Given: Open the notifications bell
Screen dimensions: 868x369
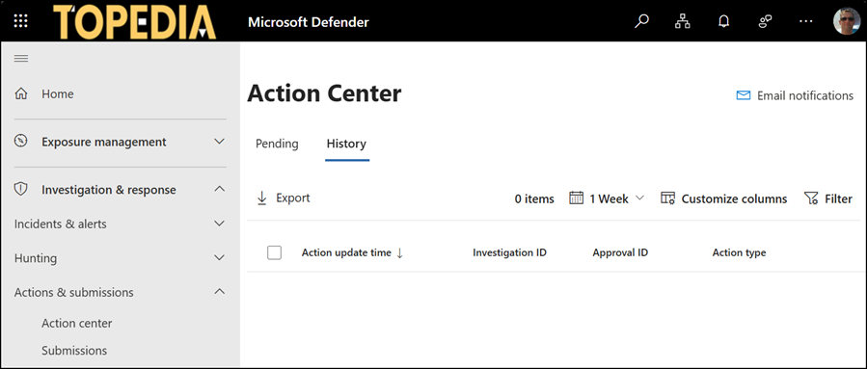Looking at the screenshot, I should pyautogui.click(x=723, y=21).
